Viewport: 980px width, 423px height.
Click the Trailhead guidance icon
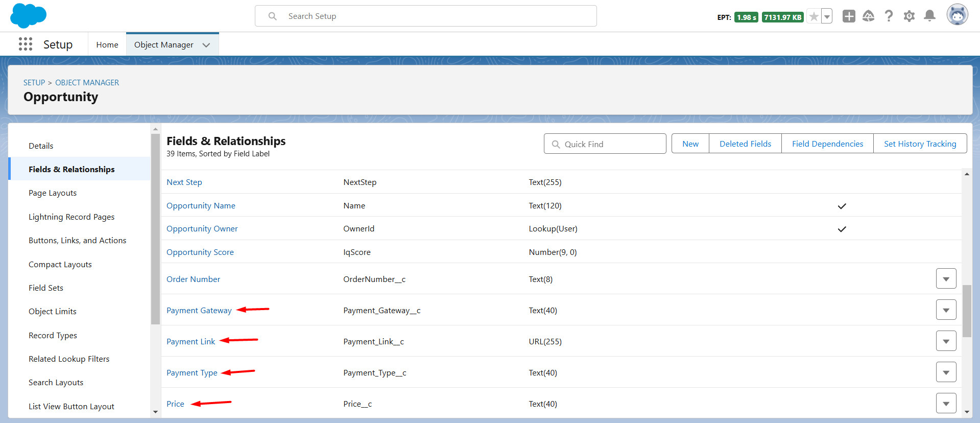point(869,16)
